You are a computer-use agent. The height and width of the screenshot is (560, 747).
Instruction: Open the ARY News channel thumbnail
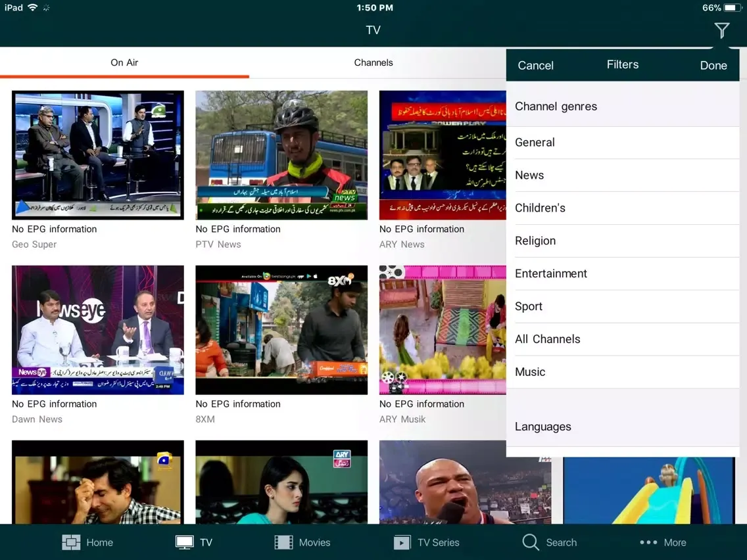click(443, 155)
